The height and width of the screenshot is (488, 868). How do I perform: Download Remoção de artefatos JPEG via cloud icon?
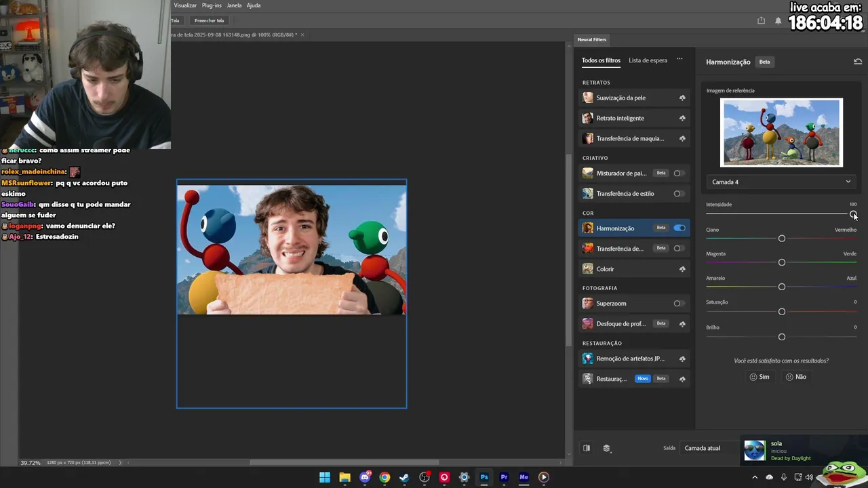(x=682, y=359)
